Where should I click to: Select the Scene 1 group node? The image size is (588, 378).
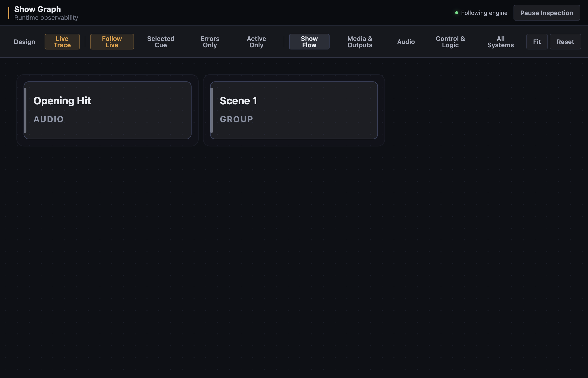coord(294,110)
